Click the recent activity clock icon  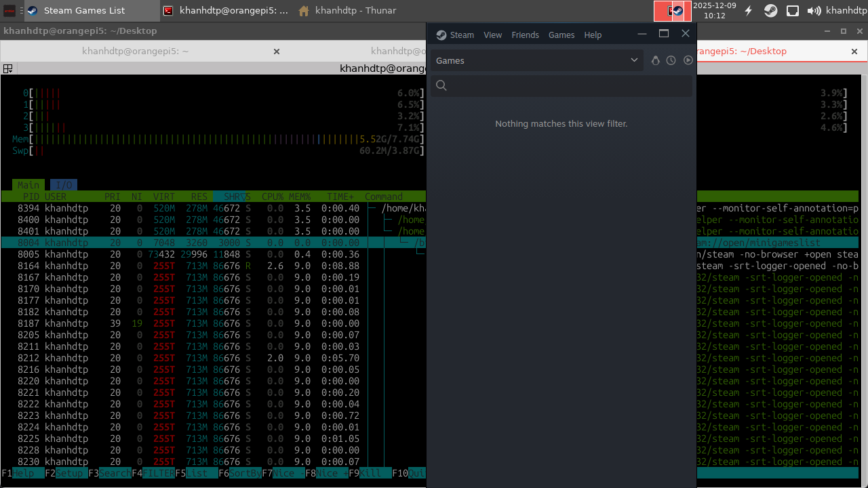(671, 60)
